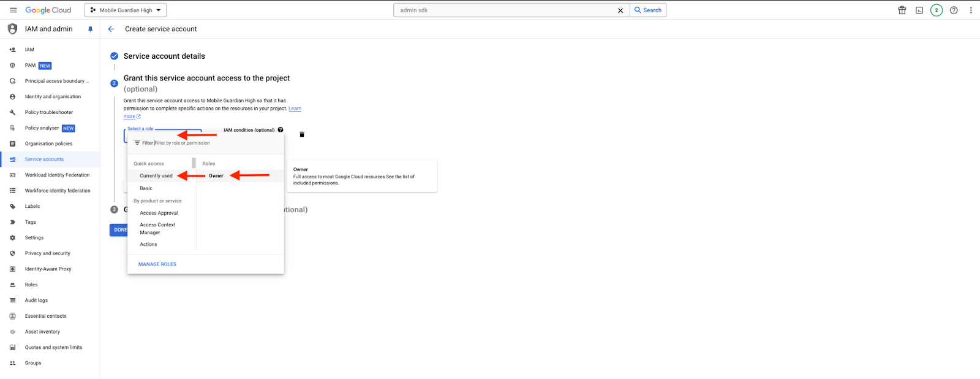The width and height of the screenshot is (980, 379).
Task: Click the back arrow beside Create service account
Action: 111,29
